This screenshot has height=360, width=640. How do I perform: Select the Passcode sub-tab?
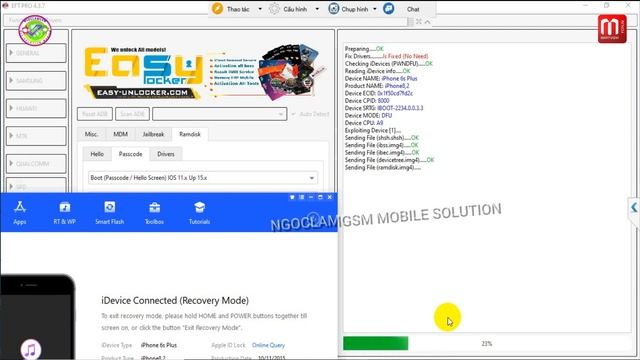[x=131, y=154]
